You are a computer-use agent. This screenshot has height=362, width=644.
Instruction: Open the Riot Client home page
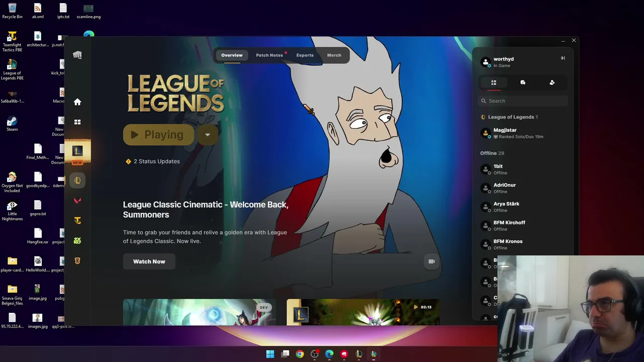(x=77, y=102)
